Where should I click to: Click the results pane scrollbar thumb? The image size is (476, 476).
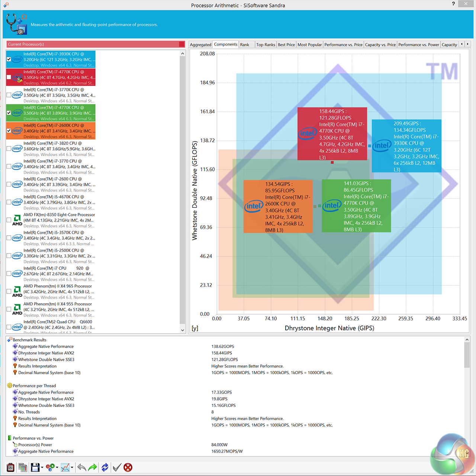pos(467,355)
